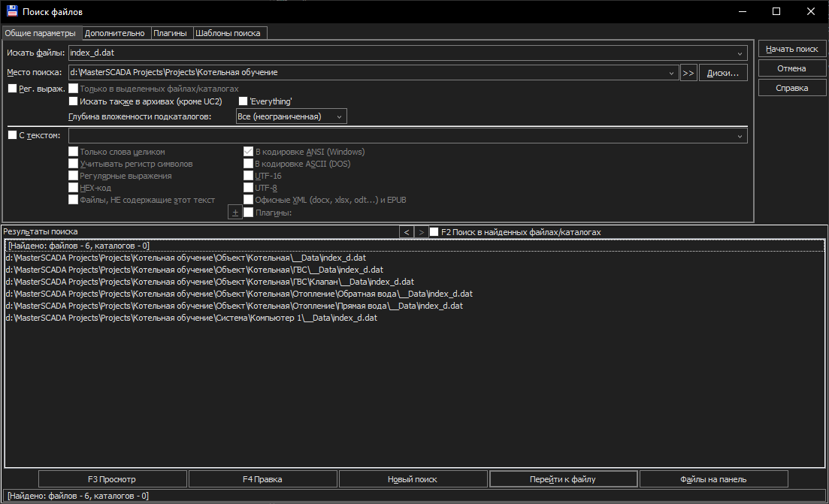Toggle 'Файлы, НЕ содержащие этот текст' checkbox
The image size is (829, 504).
(x=73, y=200)
